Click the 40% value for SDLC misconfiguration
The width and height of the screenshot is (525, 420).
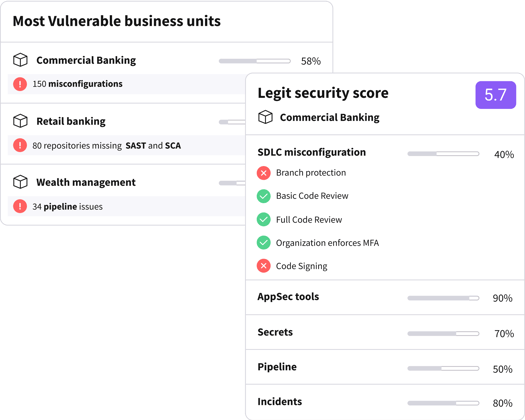tap(504, 154)
